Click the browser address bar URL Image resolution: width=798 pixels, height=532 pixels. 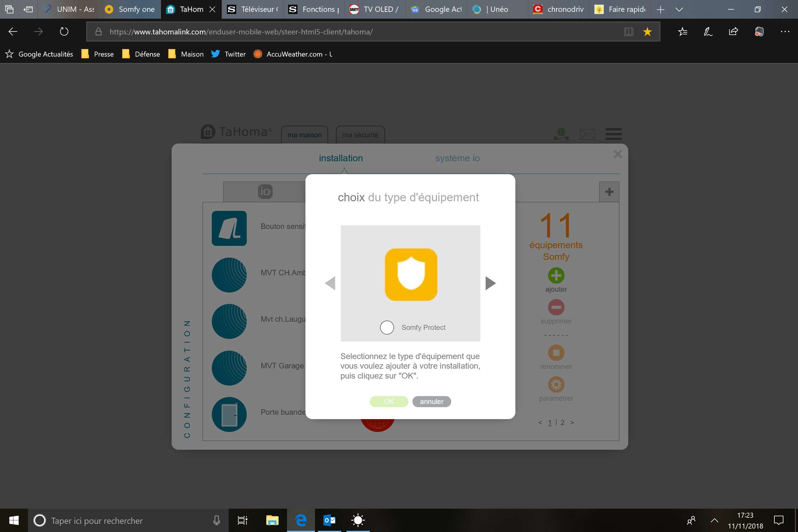click(x=241, y=32)
